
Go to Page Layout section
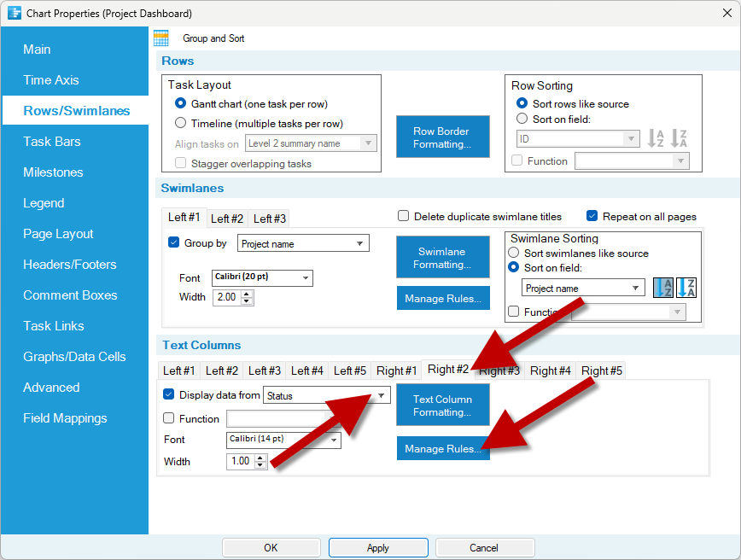[58, 233]
